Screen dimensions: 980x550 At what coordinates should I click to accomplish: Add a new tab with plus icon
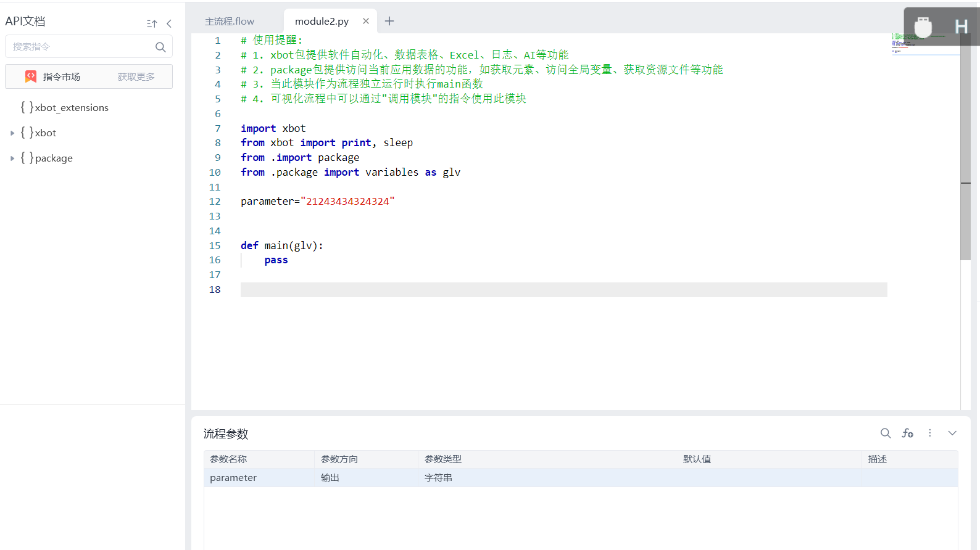(x=389, y=21)
